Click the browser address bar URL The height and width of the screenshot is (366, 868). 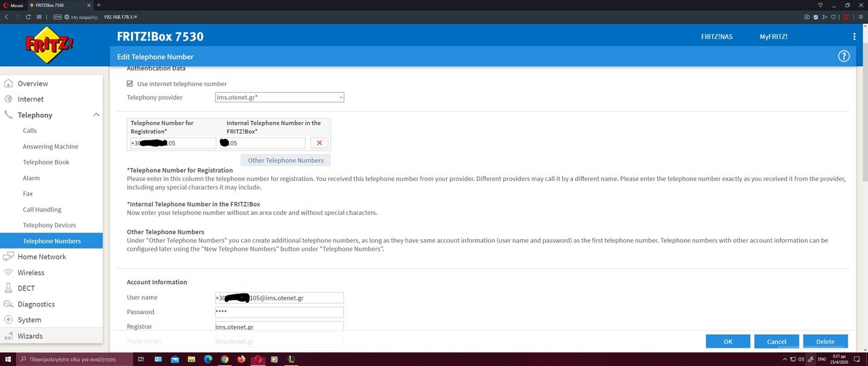[x=121, y=16]
